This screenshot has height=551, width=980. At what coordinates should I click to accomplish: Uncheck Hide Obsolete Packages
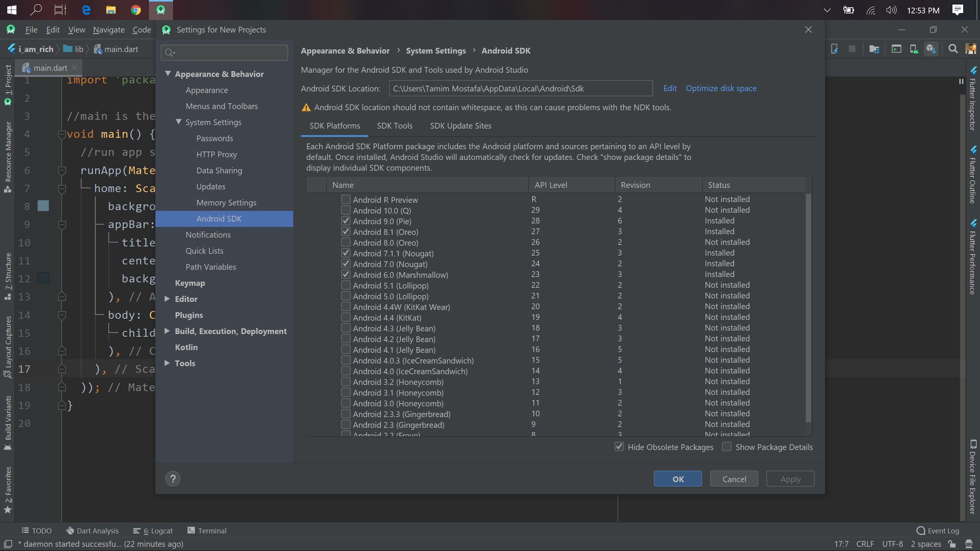pos(619,447)
